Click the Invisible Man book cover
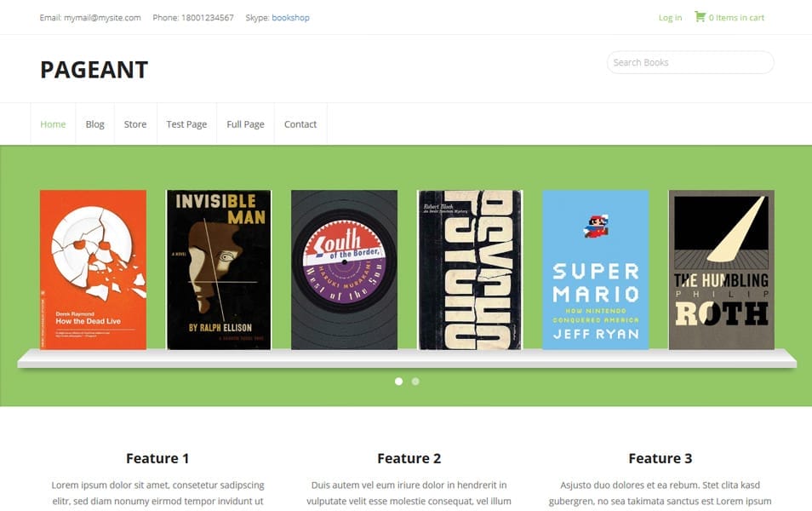The image size is (812, 511). click(x=218, y=269)
